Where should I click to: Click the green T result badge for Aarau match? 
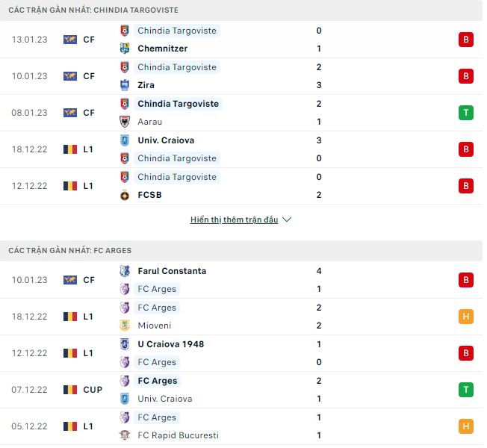pyautogui.click(x=466, y=113)
